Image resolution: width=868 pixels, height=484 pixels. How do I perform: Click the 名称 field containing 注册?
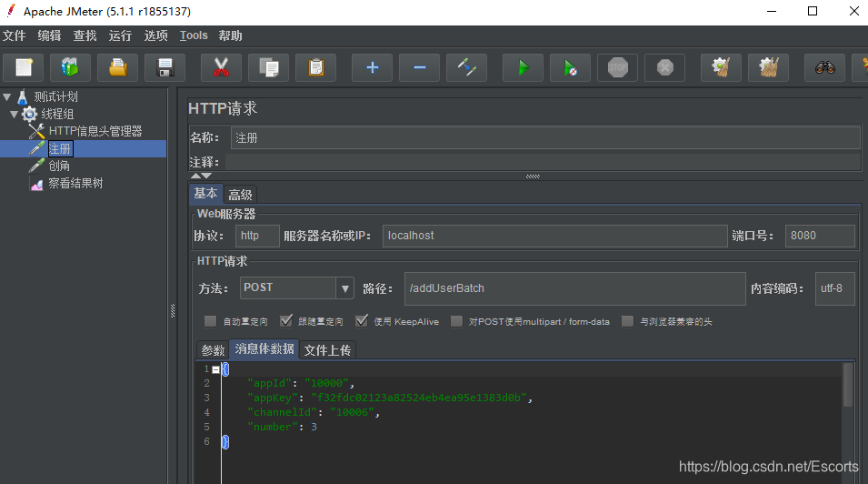545,138
